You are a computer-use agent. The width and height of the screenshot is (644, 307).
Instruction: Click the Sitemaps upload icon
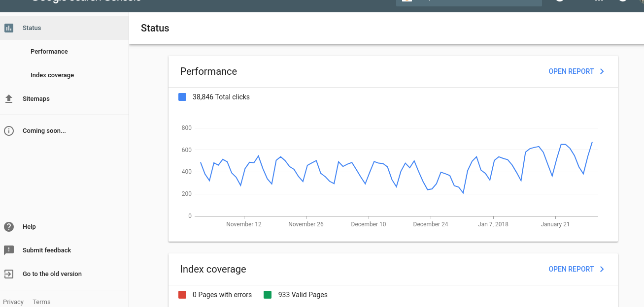coord(9,99)
